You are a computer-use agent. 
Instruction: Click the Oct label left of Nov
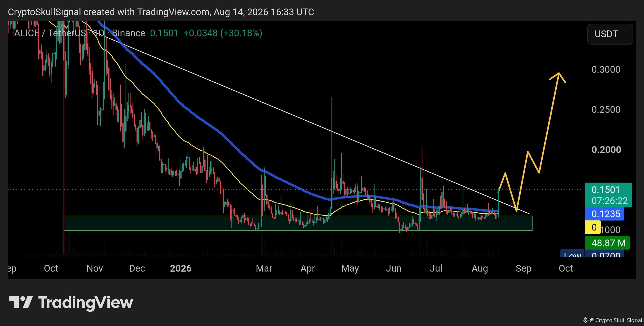pos(51,268)
